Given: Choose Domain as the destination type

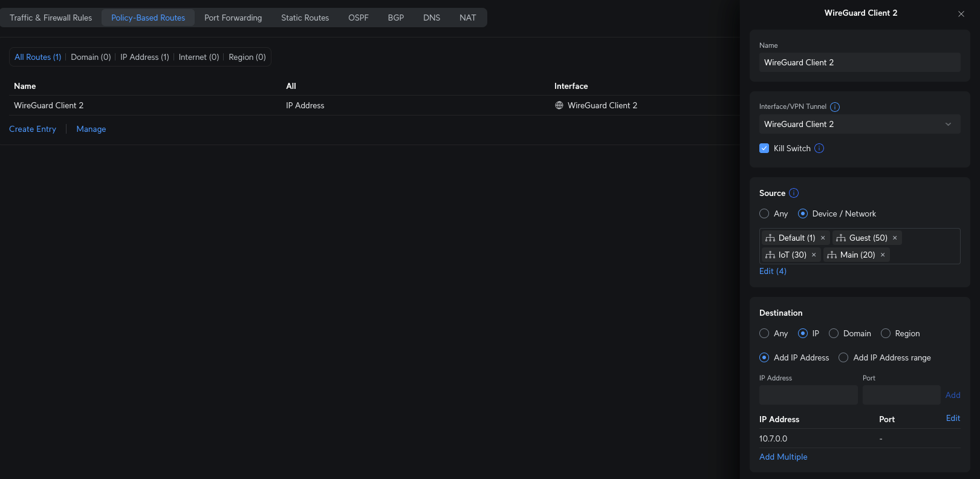Looking at the screenshot, I should click(x=834, y=333).
